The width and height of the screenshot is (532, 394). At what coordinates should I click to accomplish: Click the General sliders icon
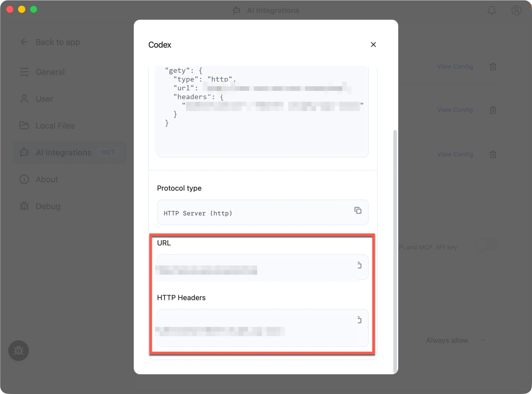[x=24, y=72]
